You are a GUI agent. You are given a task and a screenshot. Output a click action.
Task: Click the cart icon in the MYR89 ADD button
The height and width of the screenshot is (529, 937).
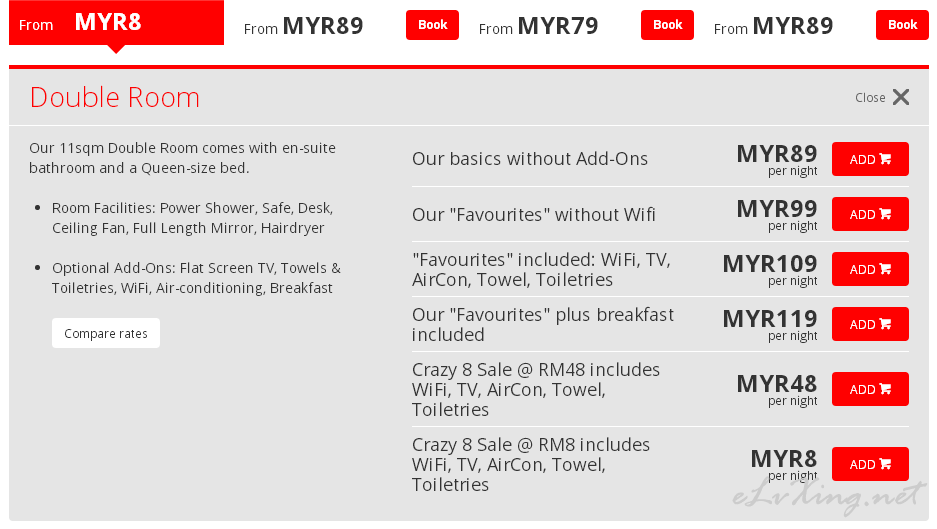click(x=886, y=159)
